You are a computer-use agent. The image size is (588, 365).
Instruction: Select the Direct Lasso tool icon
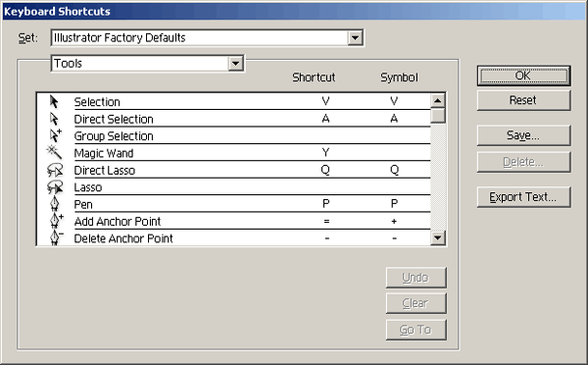pos(55,170)
